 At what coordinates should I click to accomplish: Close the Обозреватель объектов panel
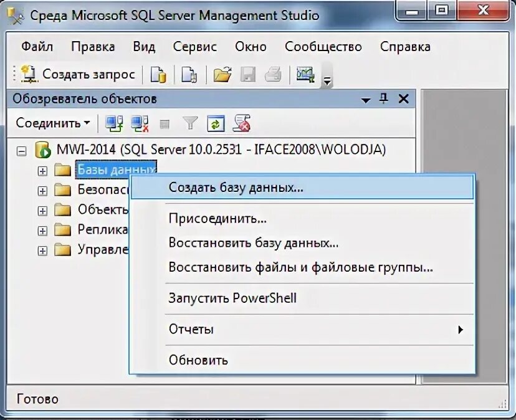pos(404,98)
